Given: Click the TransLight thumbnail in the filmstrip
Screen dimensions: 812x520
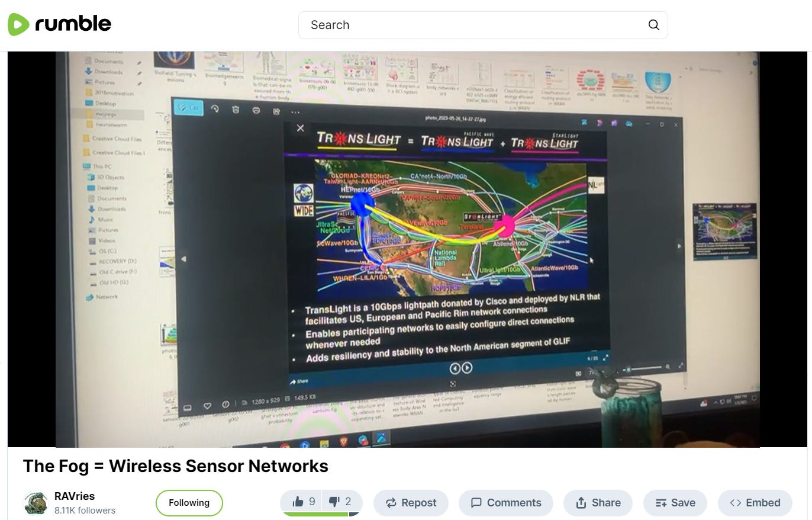Looking at the screenshot, I should click(724, 230).
